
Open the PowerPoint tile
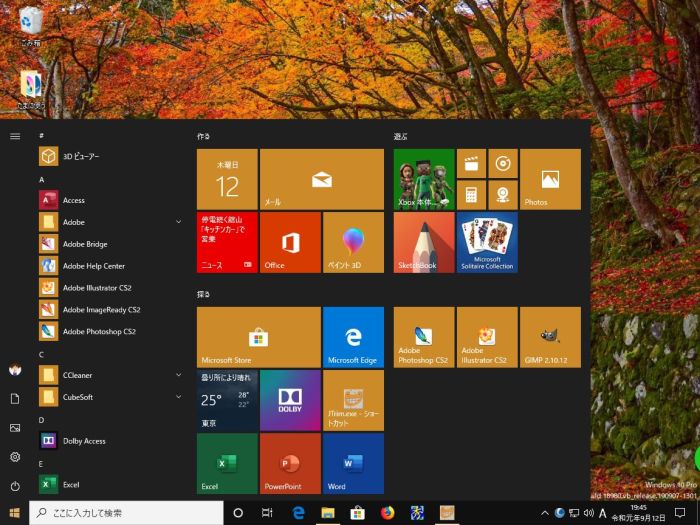(x=290, y=463)
